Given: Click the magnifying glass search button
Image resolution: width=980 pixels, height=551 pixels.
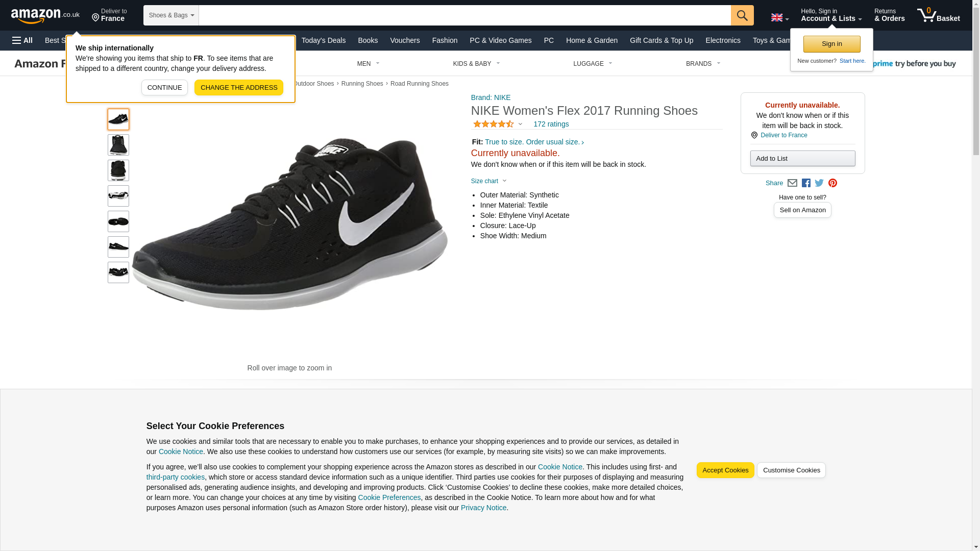Looking at the screenshot, I should pos(742,15).
